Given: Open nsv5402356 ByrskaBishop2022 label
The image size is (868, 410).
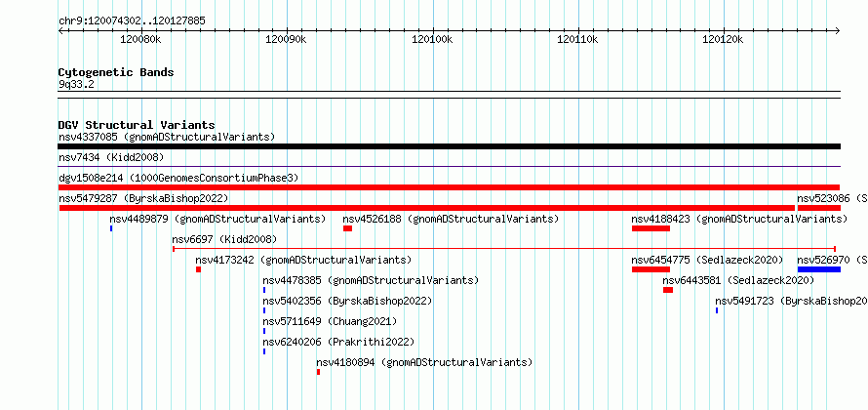Looking at the screenshot, I should point(347,301).
